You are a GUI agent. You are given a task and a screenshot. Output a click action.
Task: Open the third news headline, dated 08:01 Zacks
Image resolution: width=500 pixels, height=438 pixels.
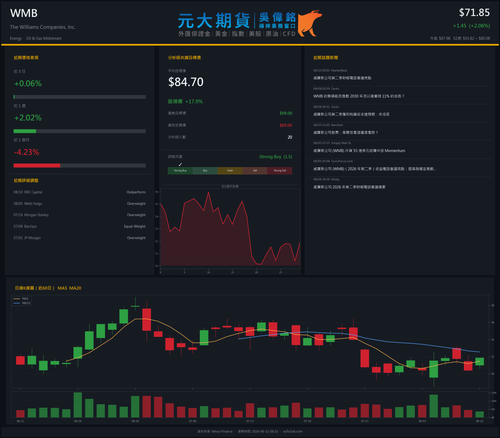click(x=351, y=114)
